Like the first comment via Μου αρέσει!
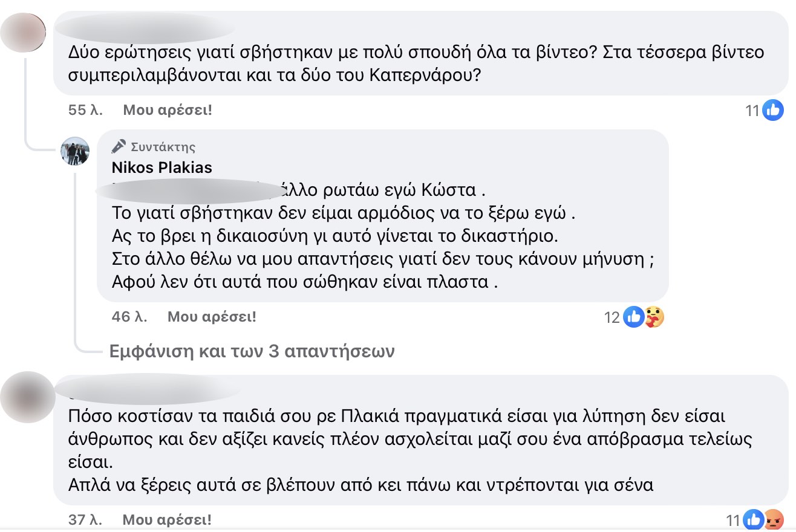796x532 pixels. pyautogui.click(x=168, y=110)
